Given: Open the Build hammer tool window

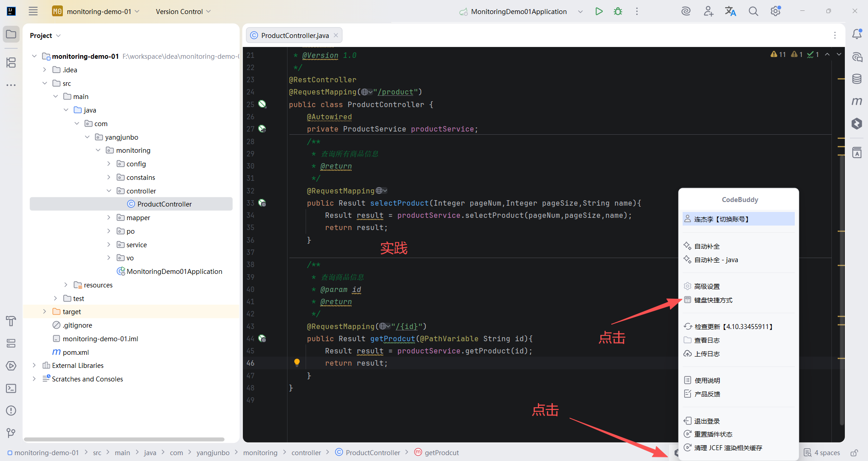Looking at the screenshot, I should (x=11, y=321).
